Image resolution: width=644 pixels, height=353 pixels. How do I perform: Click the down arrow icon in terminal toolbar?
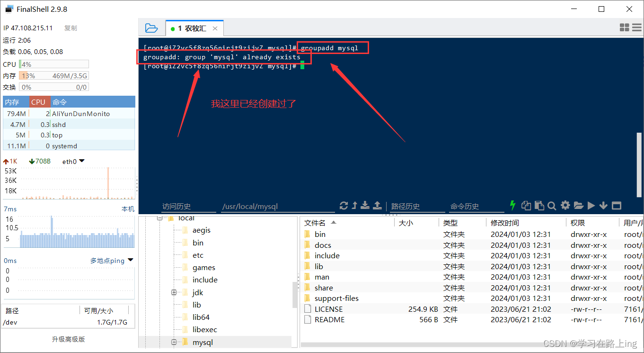[603, 205]
